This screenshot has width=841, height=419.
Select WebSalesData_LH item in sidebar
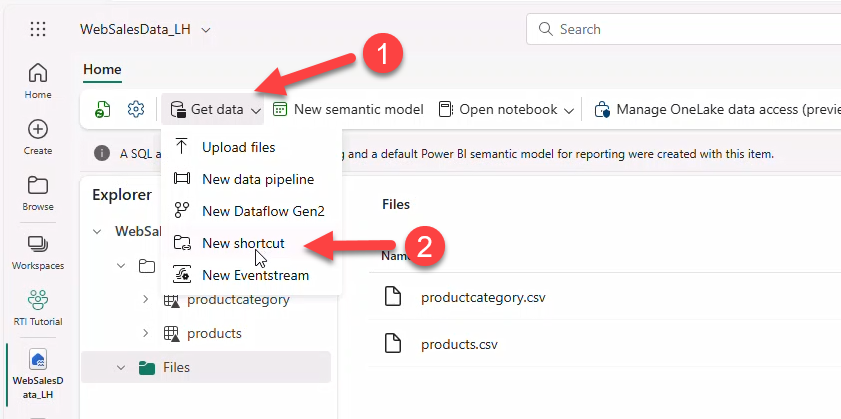click(38, 375)
